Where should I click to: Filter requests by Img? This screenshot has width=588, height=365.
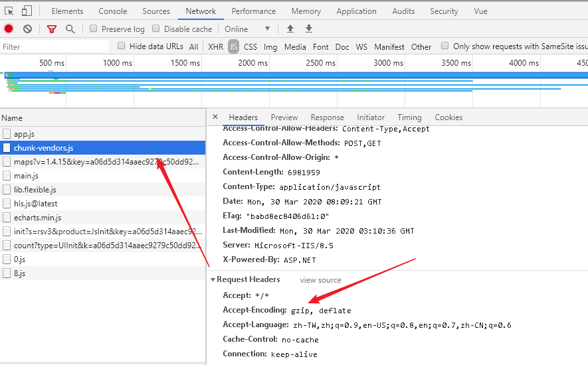point(270,47)
